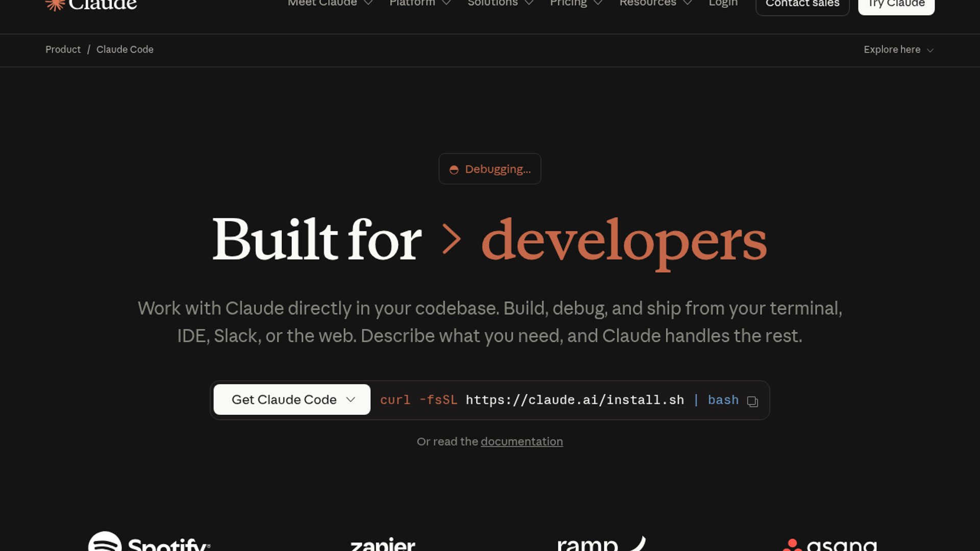This screenshot has height=551, width=980.
Task: Expand the Pricing menu
Action: pos(576,3)
